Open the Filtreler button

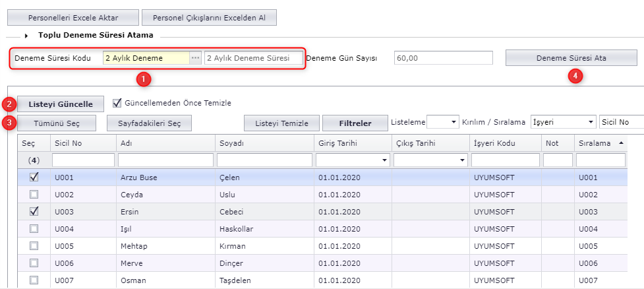coord(355,123)
